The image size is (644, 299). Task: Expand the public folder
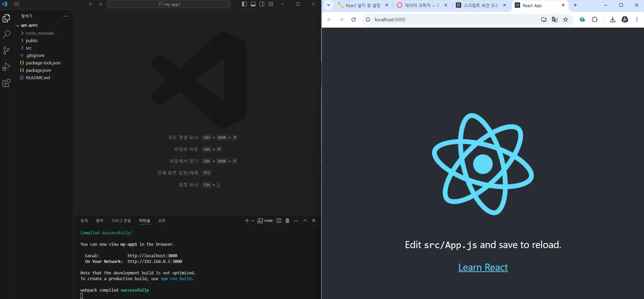(44, 40)
